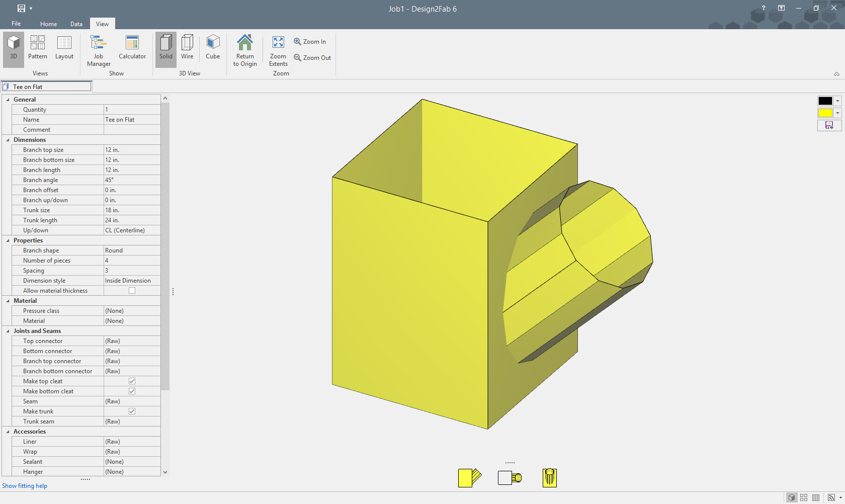Open status bar feed dropdown arrow
845x504 pixels.
point(840,497)
